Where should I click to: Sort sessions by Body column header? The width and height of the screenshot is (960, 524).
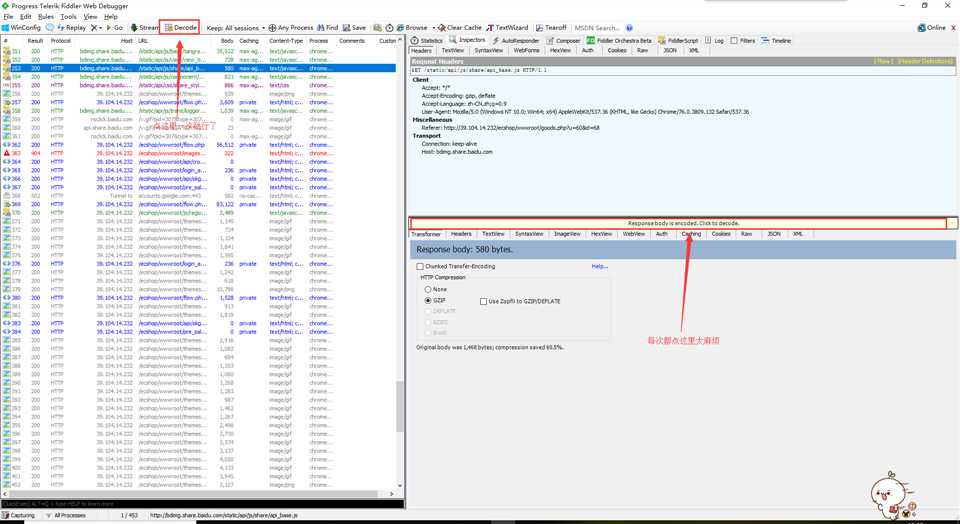click(227, 41)
